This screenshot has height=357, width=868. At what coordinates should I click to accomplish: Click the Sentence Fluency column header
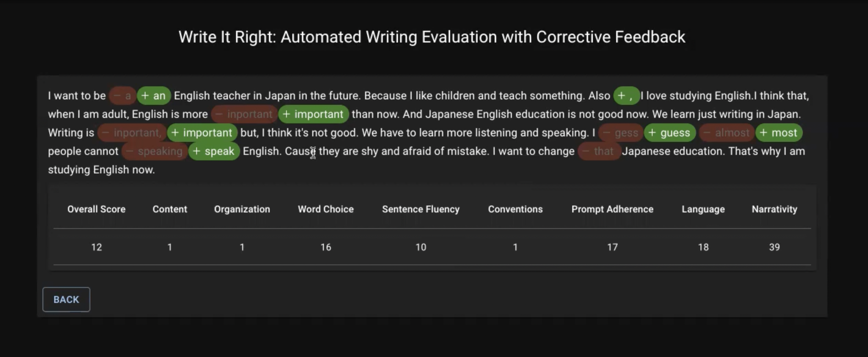421,209
